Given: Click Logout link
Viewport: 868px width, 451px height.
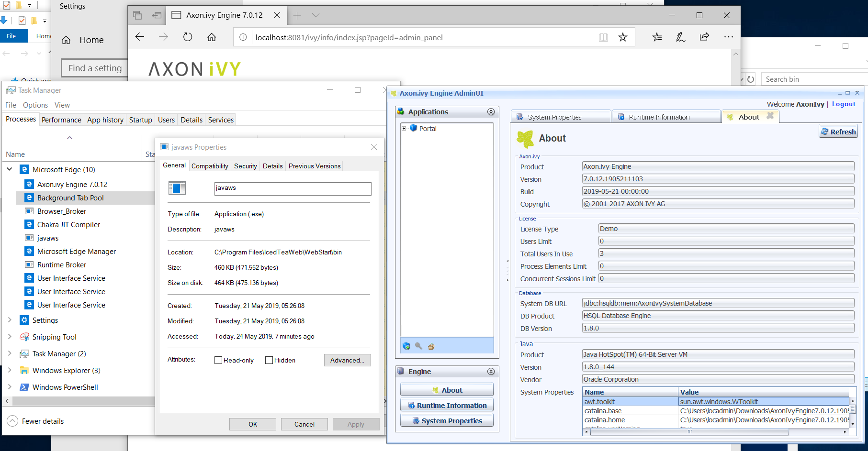Looking at the screenshot, I should coord(844,104).
